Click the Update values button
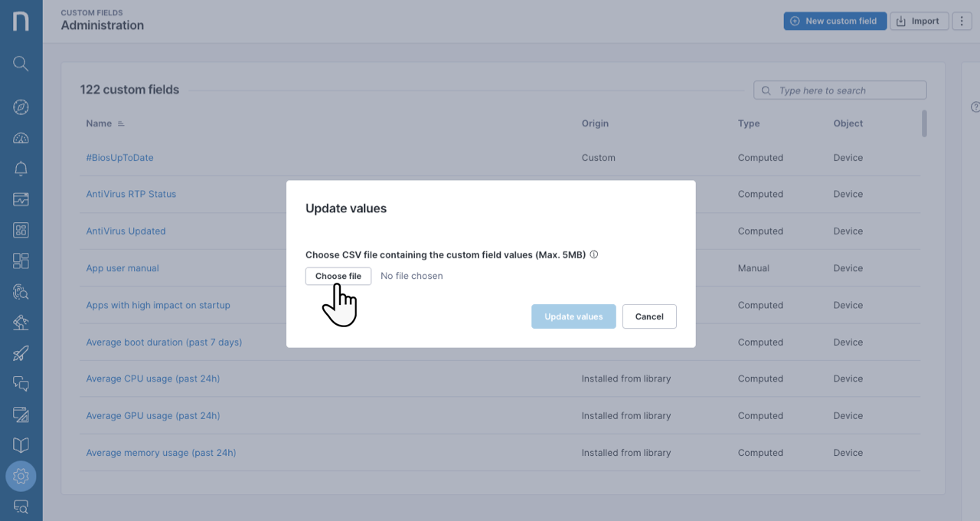The height and width of the screenshot is (521, 980). coord(573,316)
